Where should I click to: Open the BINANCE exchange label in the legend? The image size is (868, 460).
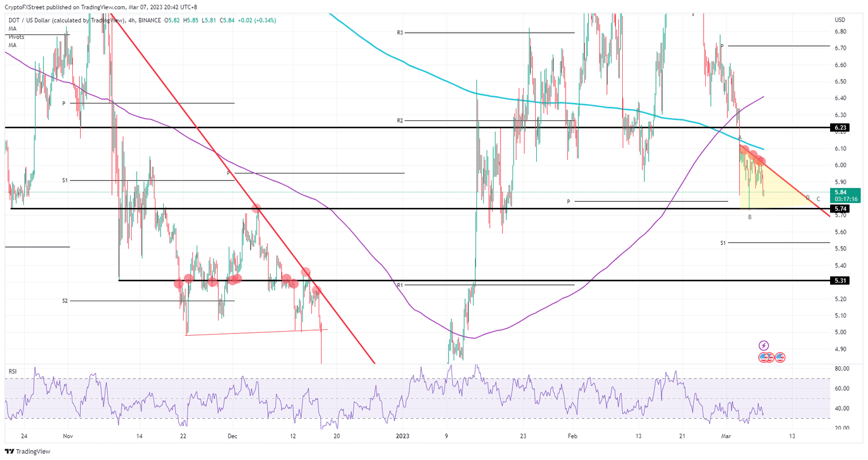tap(149, 19)
